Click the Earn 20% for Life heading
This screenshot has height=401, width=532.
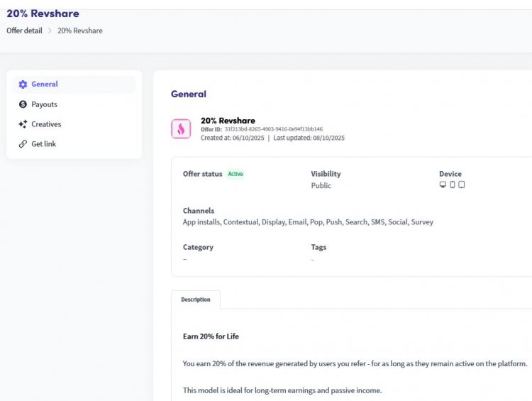coord(211,336)
